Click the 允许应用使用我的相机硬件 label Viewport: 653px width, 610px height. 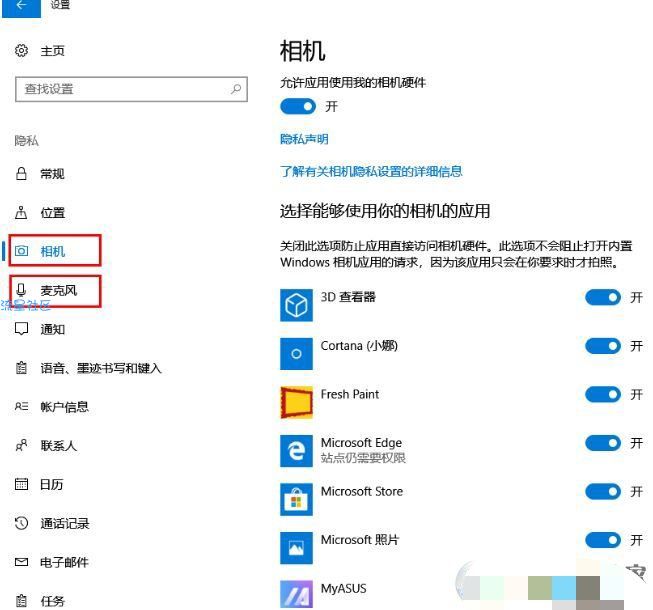(x=353, y=82)
